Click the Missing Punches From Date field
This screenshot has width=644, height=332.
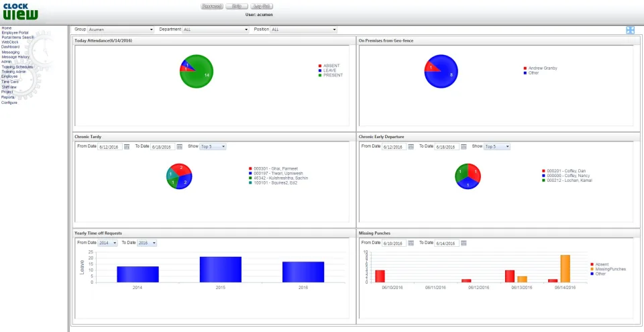click(394, 243)
